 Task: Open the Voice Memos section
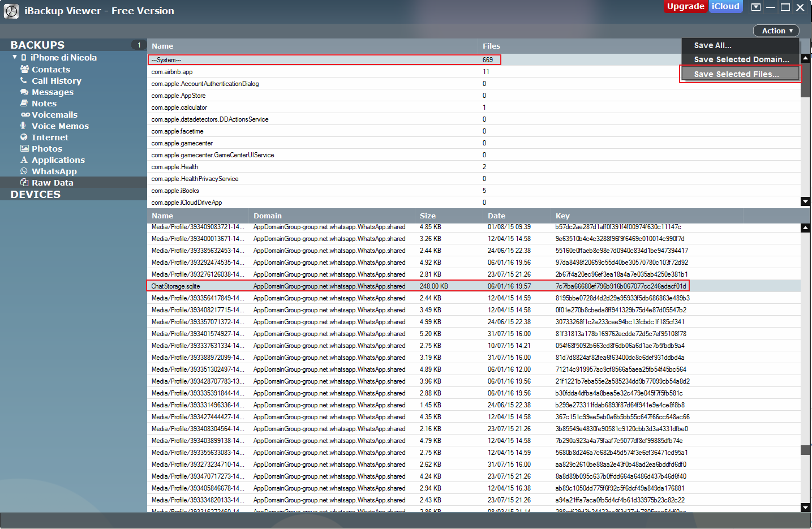[x=60, y=126]
